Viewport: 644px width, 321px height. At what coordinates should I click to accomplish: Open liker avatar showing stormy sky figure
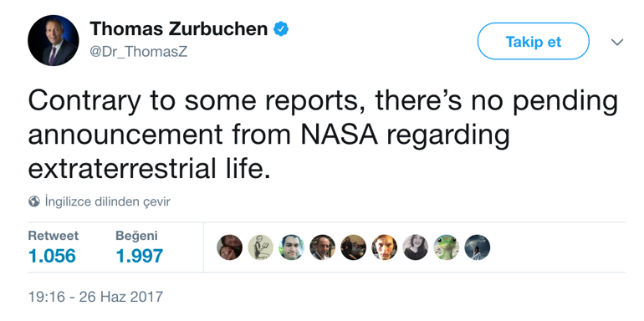coord(478,247)
